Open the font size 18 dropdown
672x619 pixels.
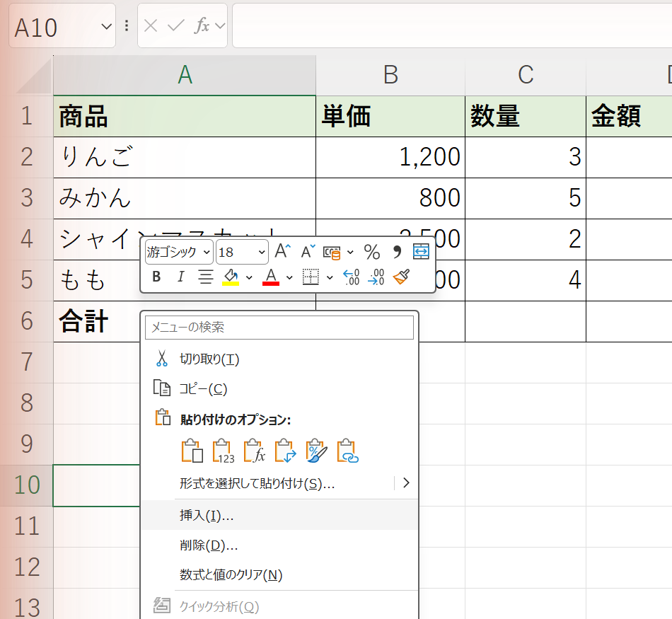click(262, 252)
